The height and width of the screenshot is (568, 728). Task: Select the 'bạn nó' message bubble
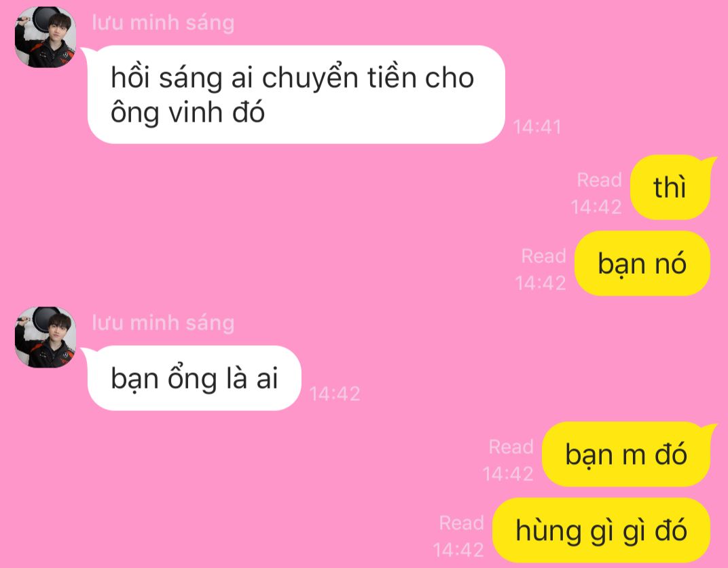(x=642, y=264)
